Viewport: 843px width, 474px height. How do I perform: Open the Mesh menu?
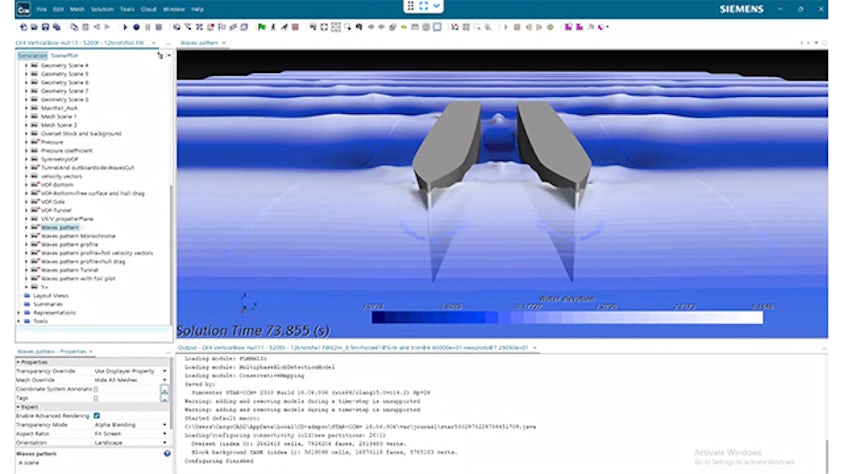coord(77,9)
